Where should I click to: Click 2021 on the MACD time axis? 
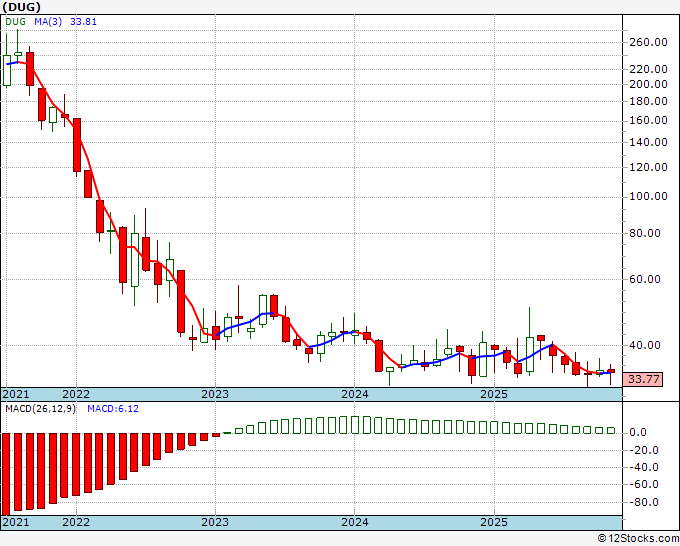click(x=16, y=522)
